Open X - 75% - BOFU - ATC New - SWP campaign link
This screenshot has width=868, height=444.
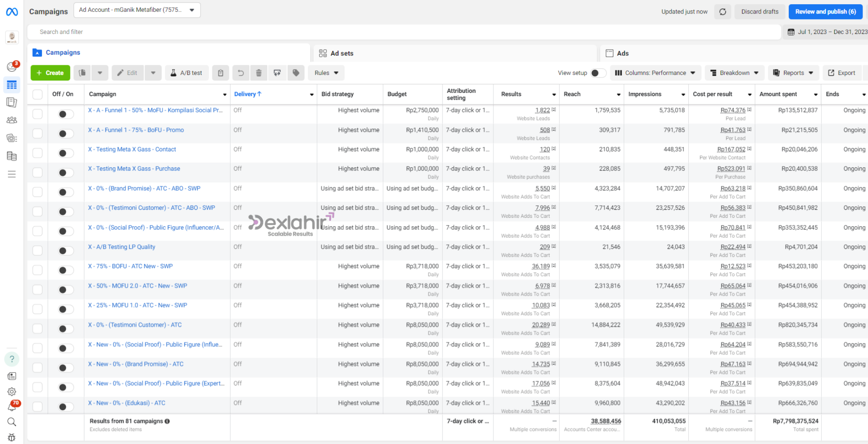(131, 266)
